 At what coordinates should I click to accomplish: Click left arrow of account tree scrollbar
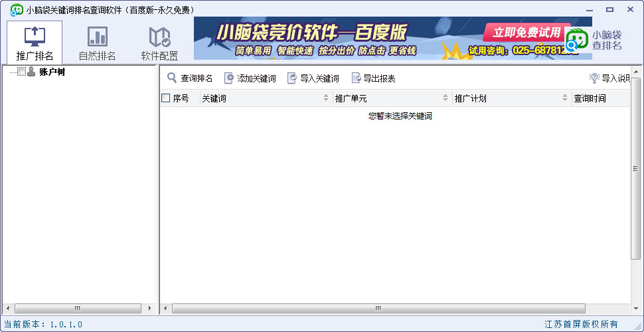7,308
